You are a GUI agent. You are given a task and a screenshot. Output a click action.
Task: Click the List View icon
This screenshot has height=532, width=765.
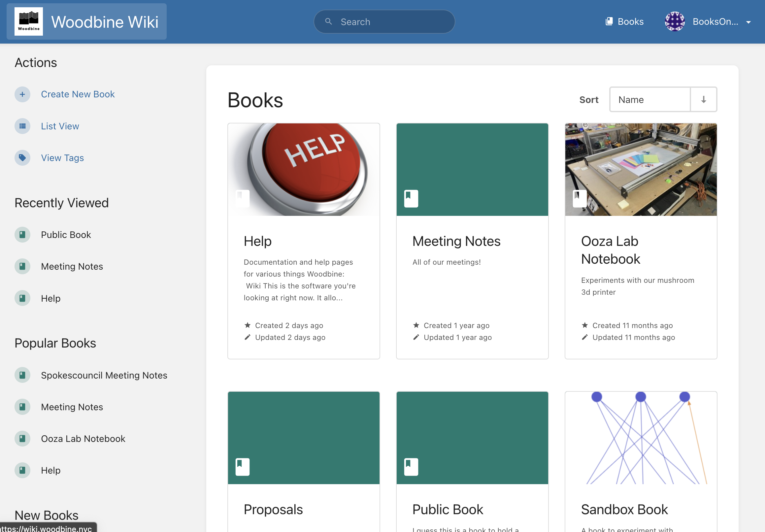click(22, 126)
